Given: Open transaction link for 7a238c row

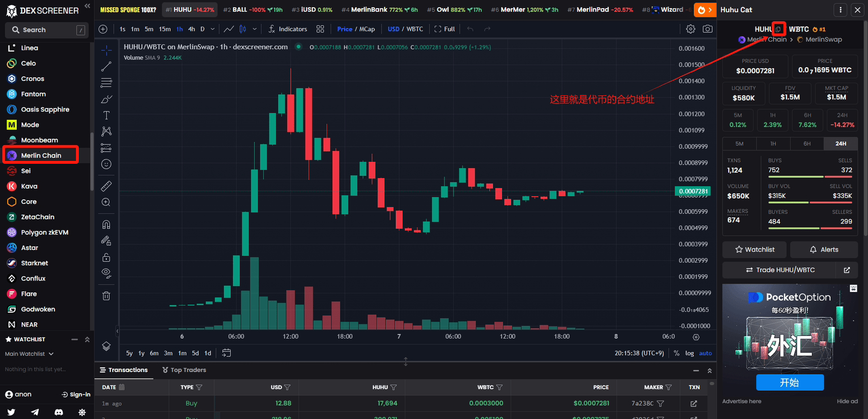Looking at the screenshot, I should [694, 403].
